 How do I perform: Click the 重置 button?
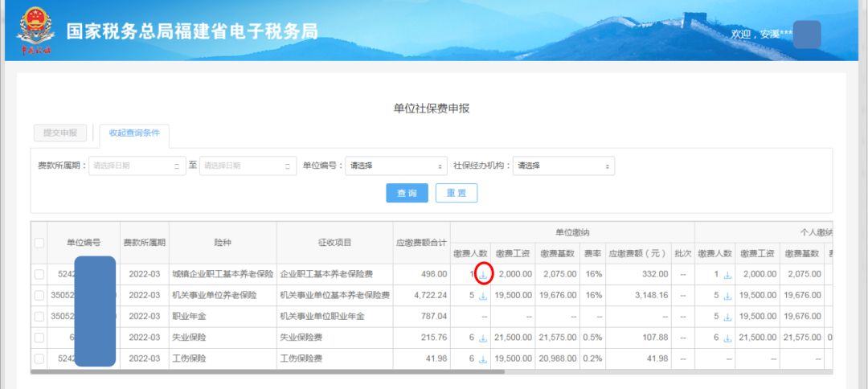tap(457, 193)
